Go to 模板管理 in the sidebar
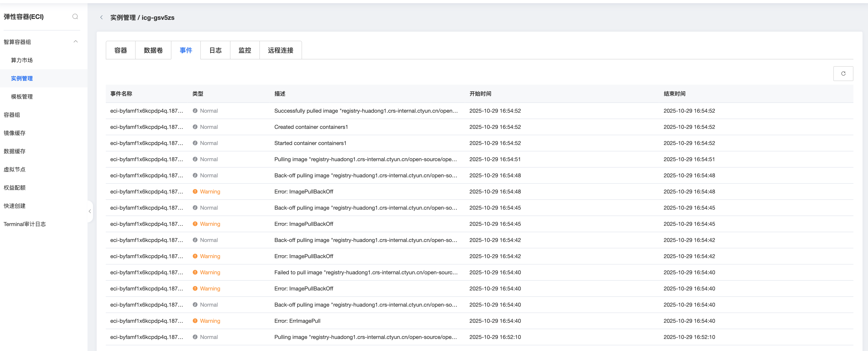 point(22,97)
